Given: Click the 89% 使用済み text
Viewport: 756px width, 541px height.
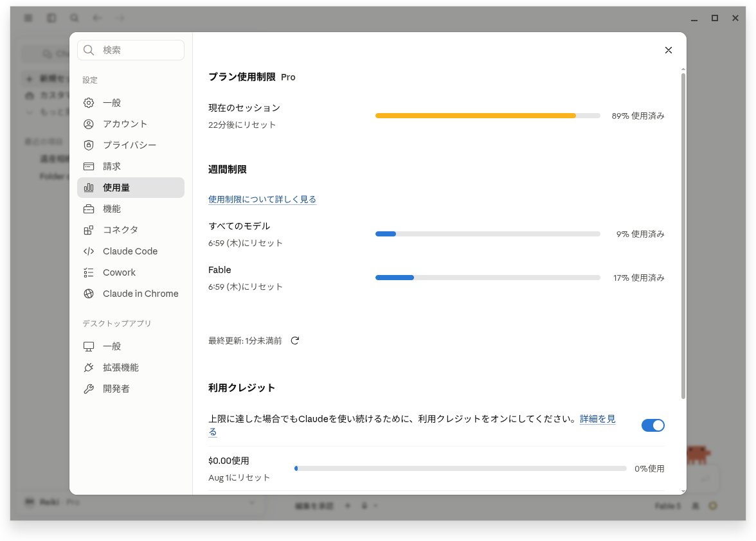Looking at the screenshot, I should pos(638,116).
